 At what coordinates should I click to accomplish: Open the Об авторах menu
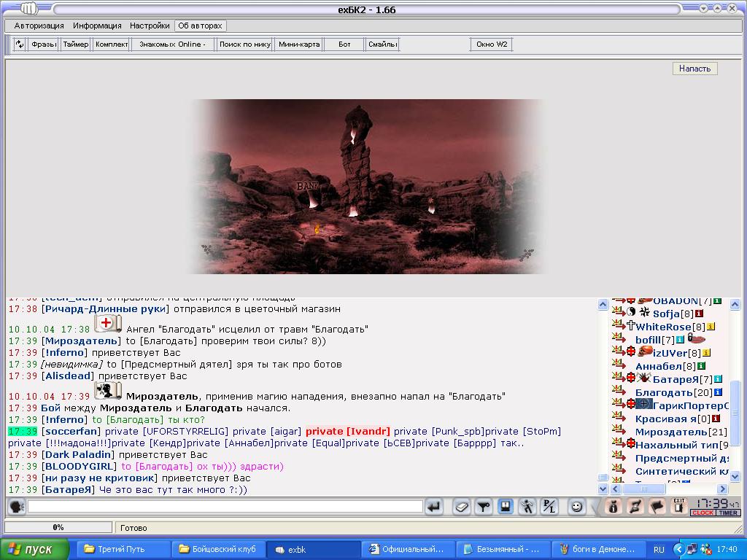(x=200, y=26)
